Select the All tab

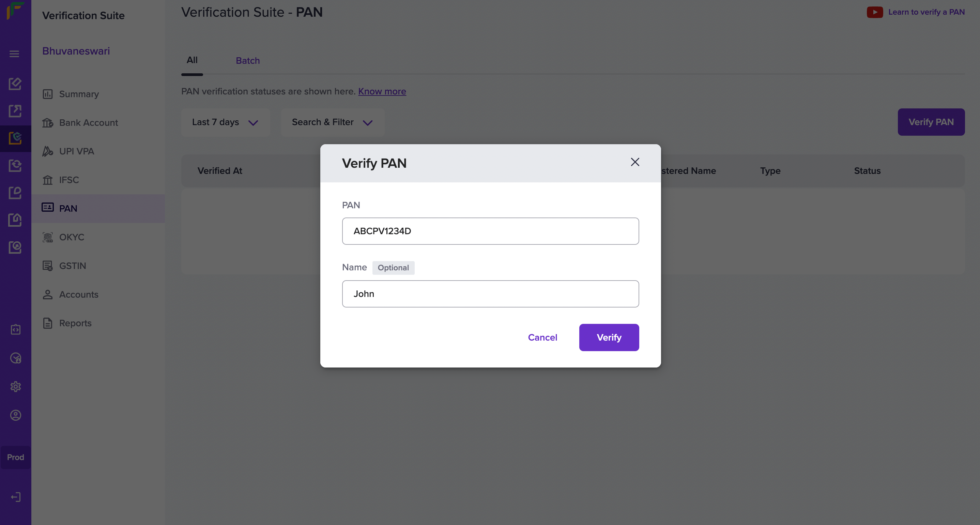(x=192, y=60)
